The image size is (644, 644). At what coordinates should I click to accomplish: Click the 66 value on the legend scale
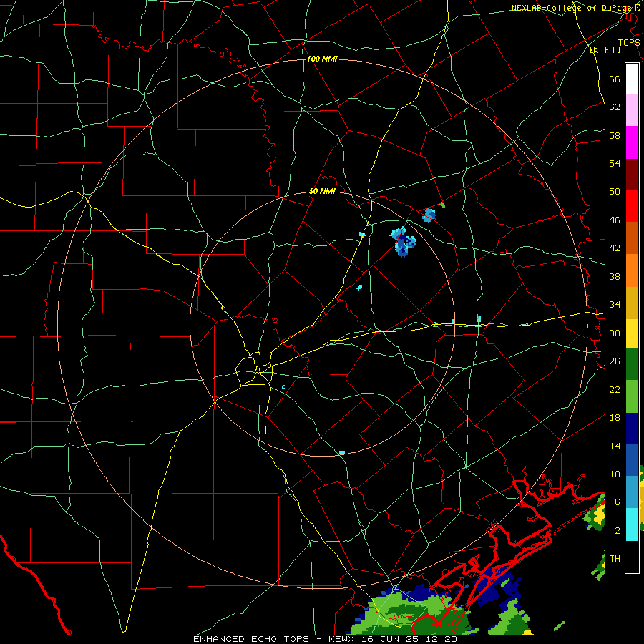615,79
